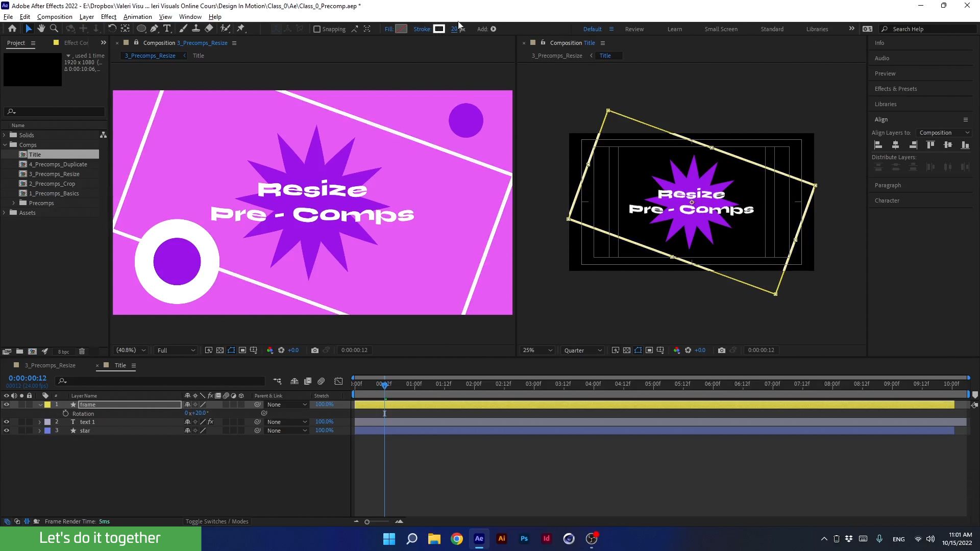Open the Fill color swatch
This screenshot has width=980, height=551.
(x=401, y=29)
